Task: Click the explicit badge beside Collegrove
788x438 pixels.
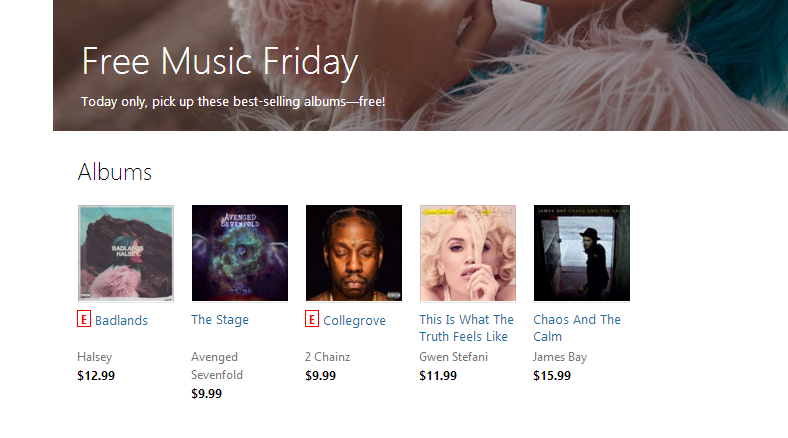Action: tap(312, 320)
